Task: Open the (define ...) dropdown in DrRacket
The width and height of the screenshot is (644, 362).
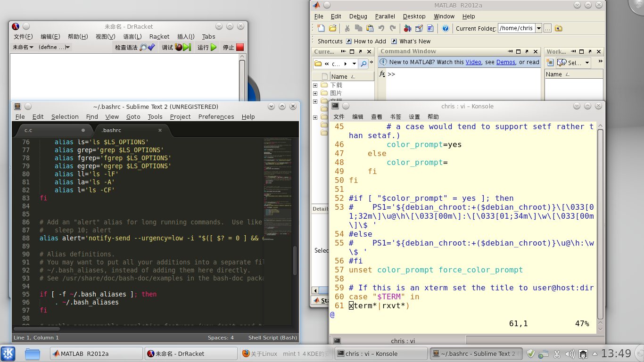Action: pos(55,47)
